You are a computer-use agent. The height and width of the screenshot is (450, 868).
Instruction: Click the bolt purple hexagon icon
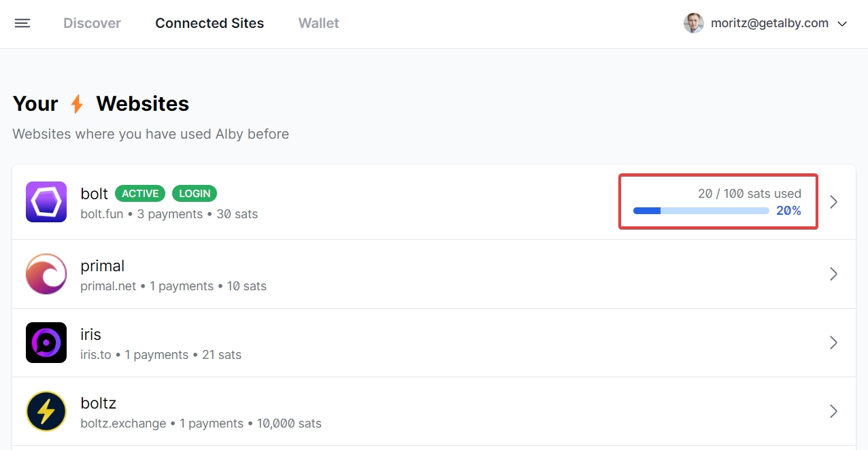46,202
